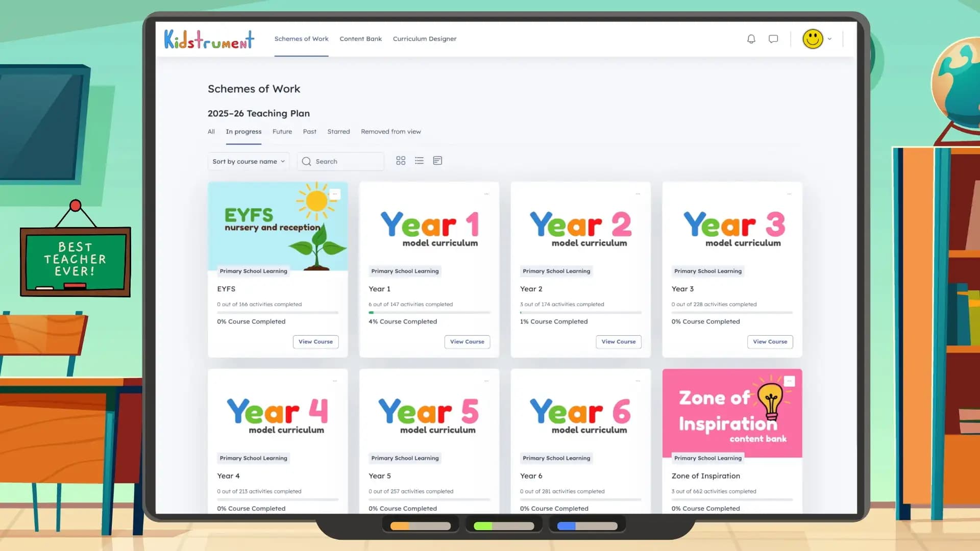Open the Year 6 model curriculum thumbnail
Viewport: 980px width, 551px height.
click(x=581, y=413)
